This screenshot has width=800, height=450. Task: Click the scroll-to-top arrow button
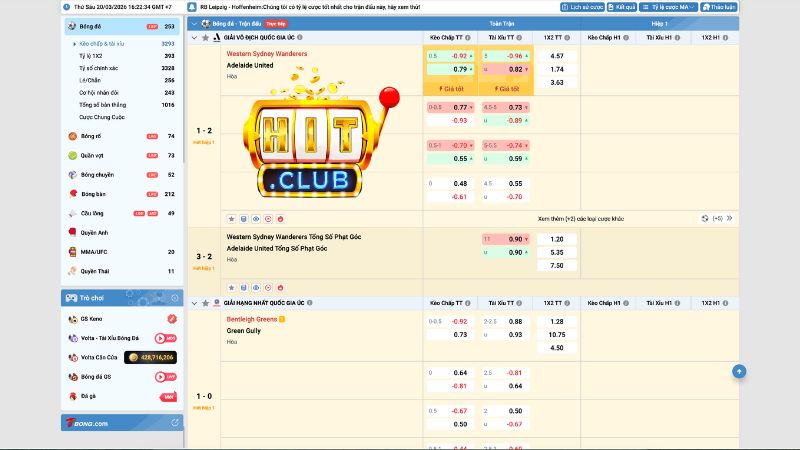(739, 371)
